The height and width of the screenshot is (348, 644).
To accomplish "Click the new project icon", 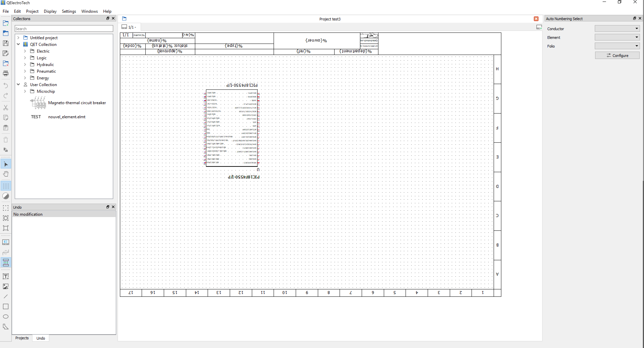I will point(6,23).
